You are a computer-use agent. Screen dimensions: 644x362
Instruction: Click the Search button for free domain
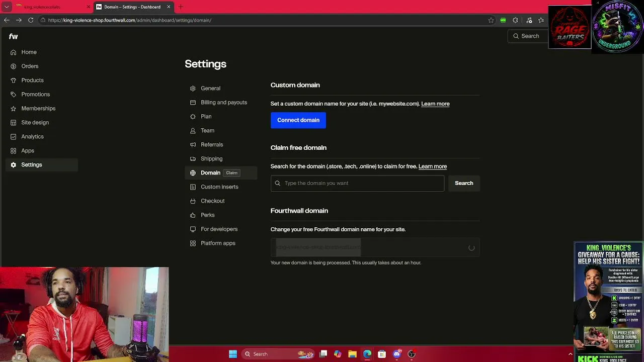464,183
